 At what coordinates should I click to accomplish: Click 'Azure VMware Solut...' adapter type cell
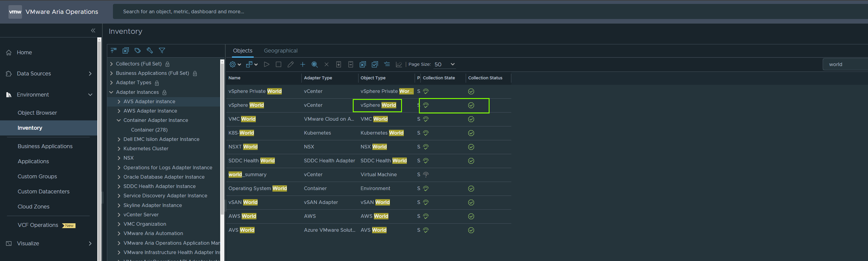click(x=330, y=230)
